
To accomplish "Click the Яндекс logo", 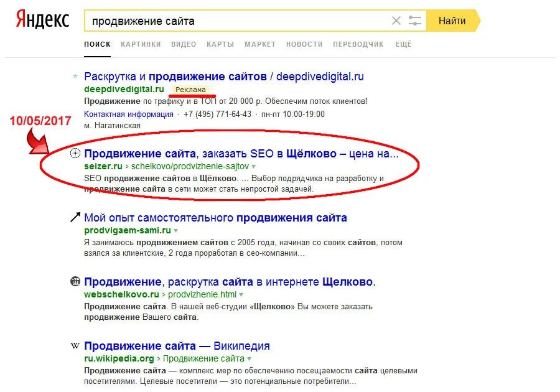I will pyautogui.click(x=42, y=20).
